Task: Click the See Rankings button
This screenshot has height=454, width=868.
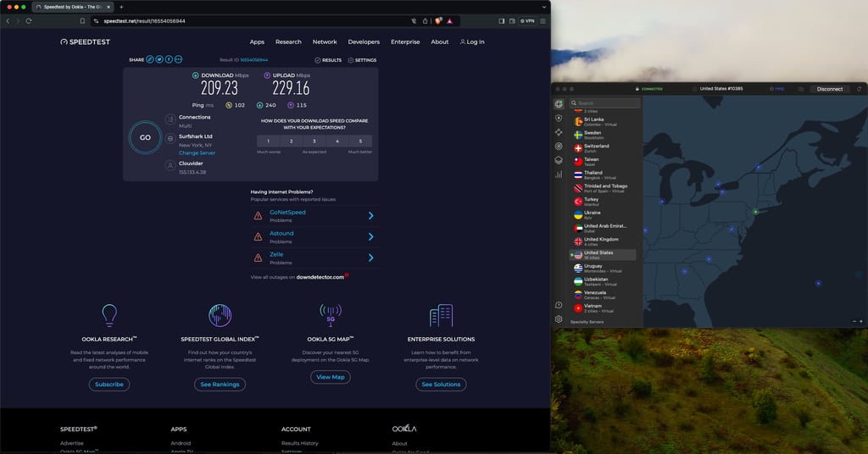Action: pyautogui.click(x=220, y=385)
